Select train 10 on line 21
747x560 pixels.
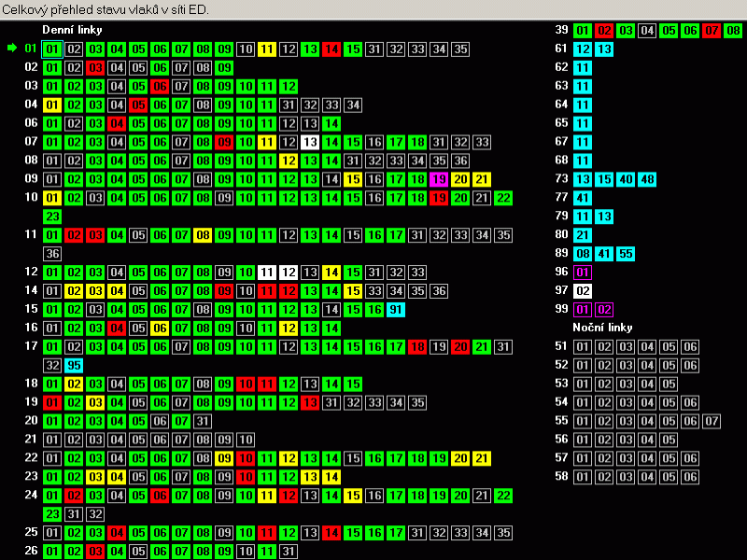click(246, 440)
